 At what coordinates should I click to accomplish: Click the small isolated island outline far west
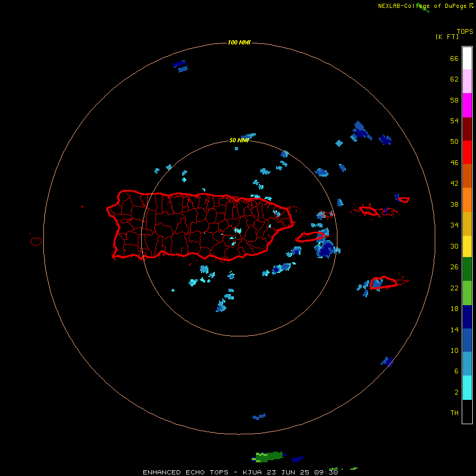coord(36,241)
